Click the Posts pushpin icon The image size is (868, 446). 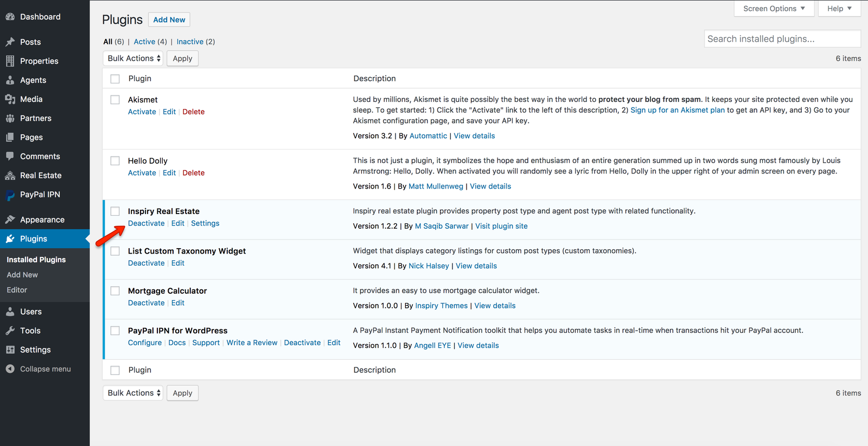coord(10,42)
